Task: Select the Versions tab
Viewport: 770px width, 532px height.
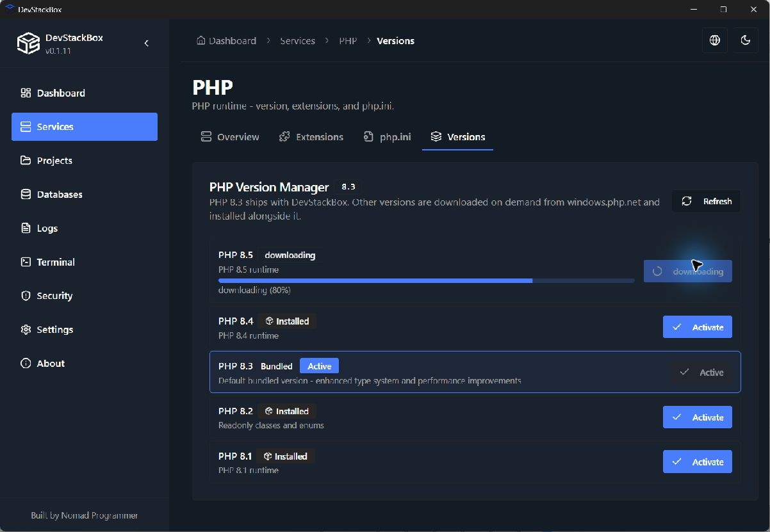Action: click(x=457, y=137)
